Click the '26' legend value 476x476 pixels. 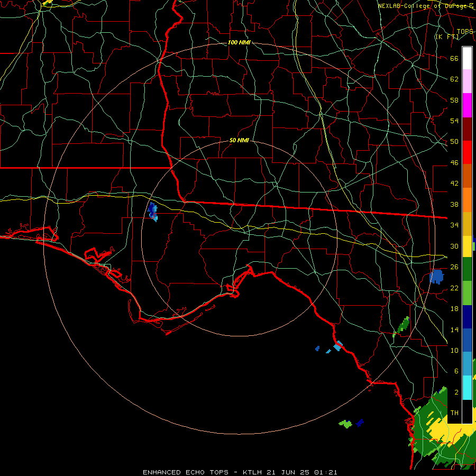pyautogui.click(x=454, y=267)
